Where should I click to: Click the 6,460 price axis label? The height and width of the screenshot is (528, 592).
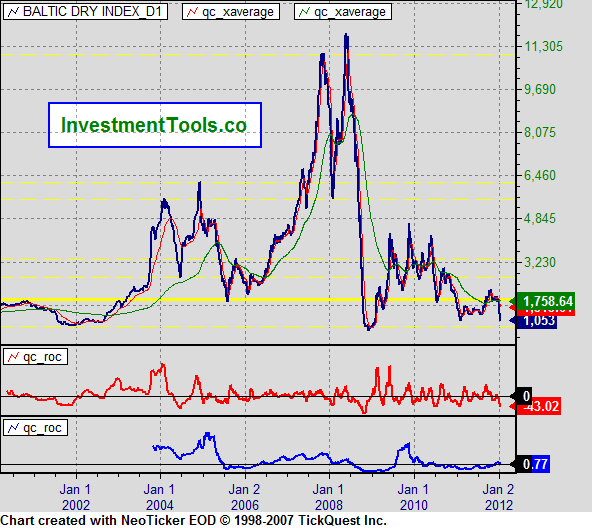click(x=540, y=176)
